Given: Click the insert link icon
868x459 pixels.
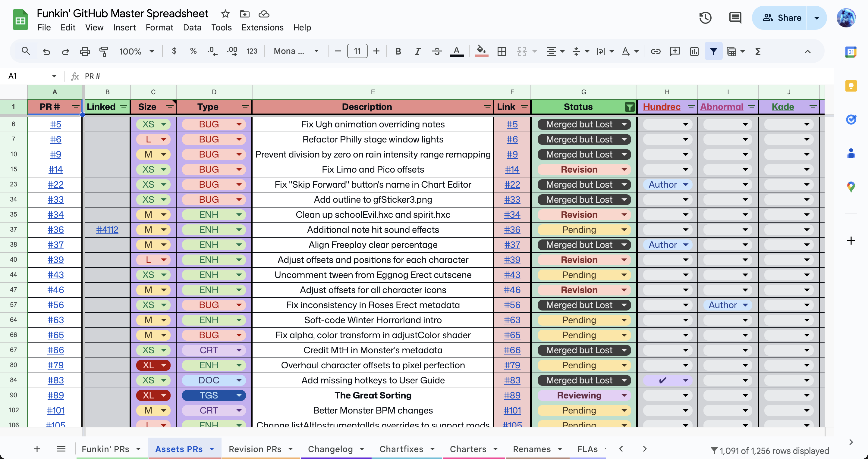Looking at the screenshot, I should (x=656, y=51).
